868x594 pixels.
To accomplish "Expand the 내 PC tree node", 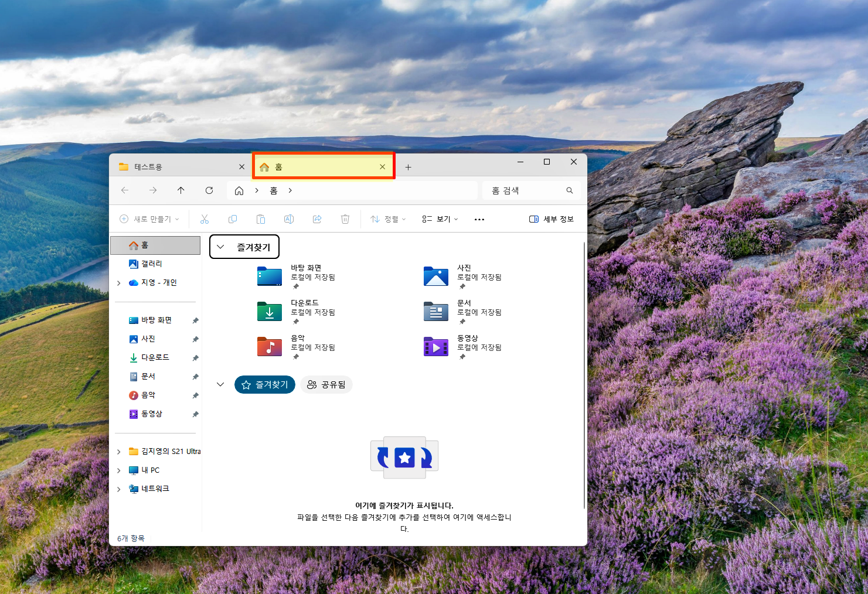I will 119,470.
